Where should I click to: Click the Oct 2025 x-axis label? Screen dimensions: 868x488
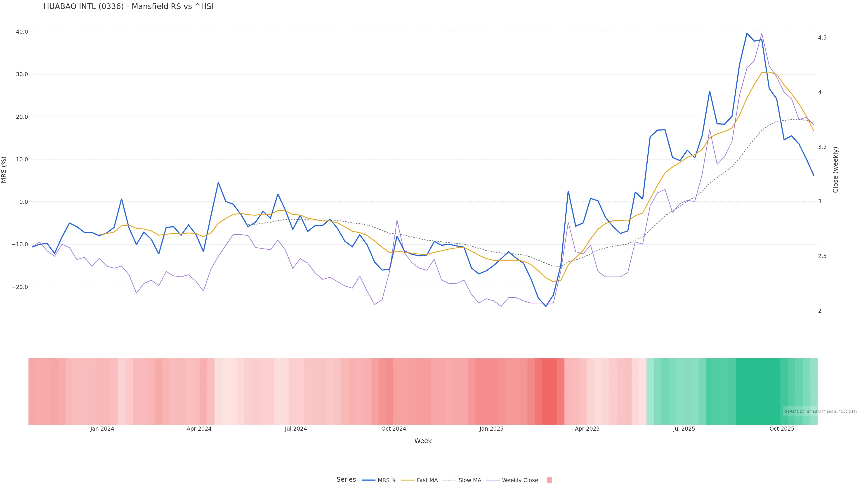782,429
